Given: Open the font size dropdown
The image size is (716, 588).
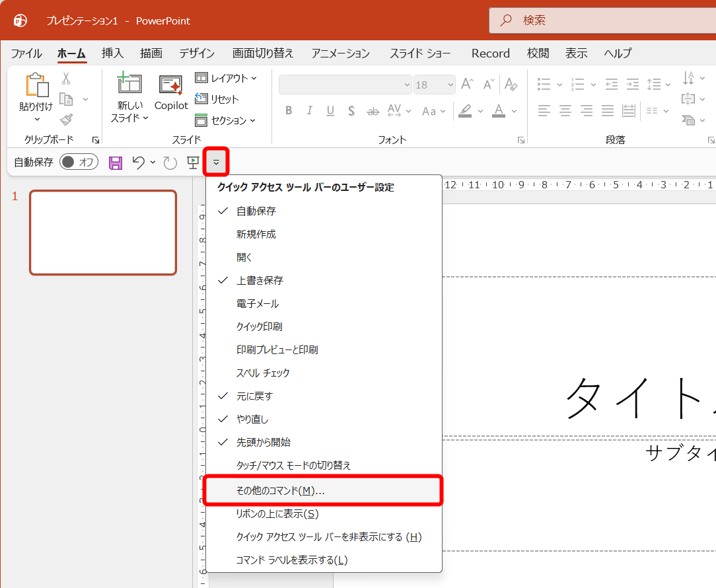Looking at the screenshot, I should coord(449,85).
